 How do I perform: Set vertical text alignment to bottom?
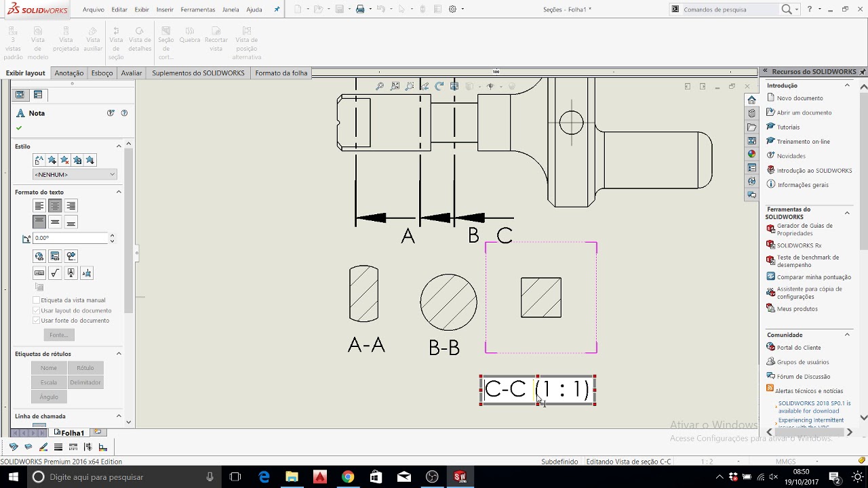(x=71, y=222)
